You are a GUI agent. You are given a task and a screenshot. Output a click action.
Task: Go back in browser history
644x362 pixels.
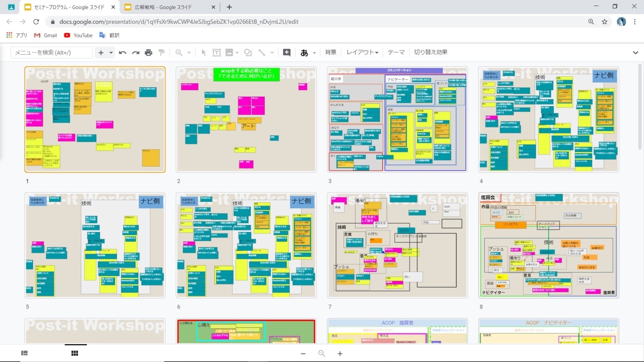[9, 22]
